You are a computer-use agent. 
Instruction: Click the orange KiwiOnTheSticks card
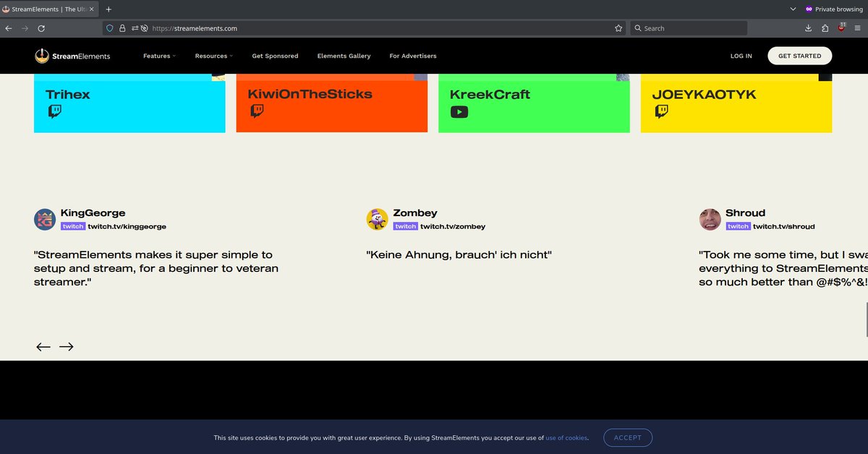[332, 103]
